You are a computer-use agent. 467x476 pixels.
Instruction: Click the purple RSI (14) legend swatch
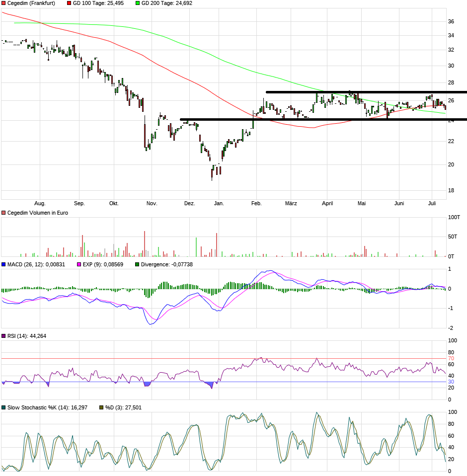[x=3, y=336]
